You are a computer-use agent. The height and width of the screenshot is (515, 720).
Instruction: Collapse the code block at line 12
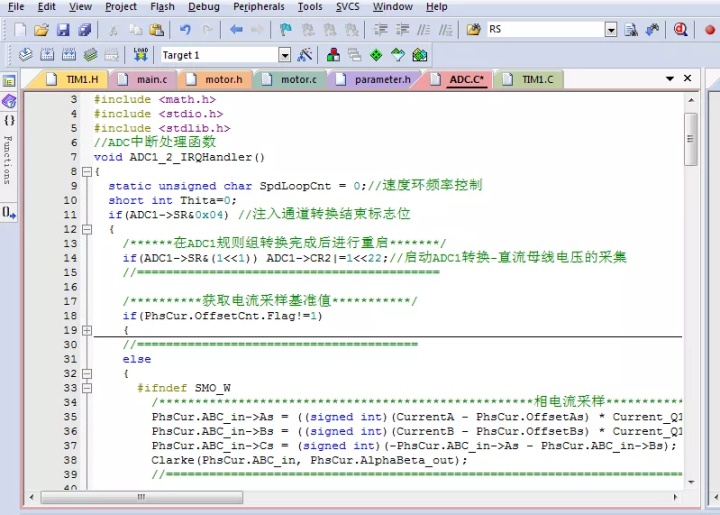tap(87, 229)
